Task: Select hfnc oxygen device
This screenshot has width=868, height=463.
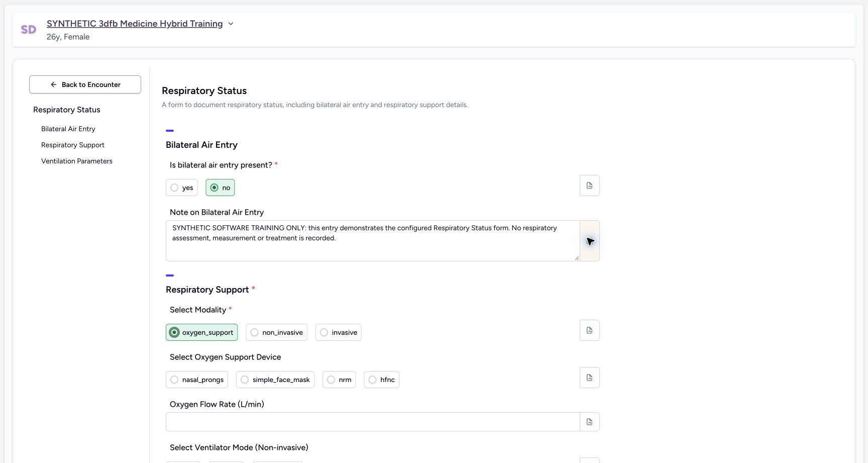Action: coord(382,380)
